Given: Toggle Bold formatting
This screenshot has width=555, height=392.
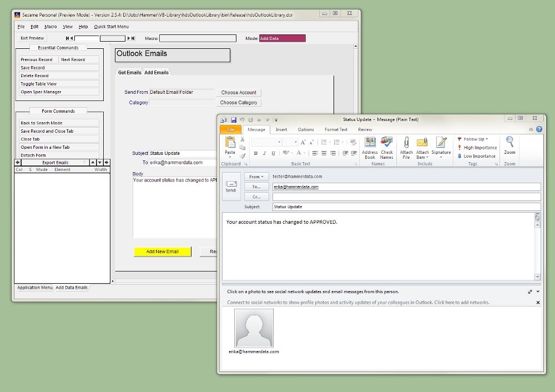Looking at the screenshot, I should 255,153.
